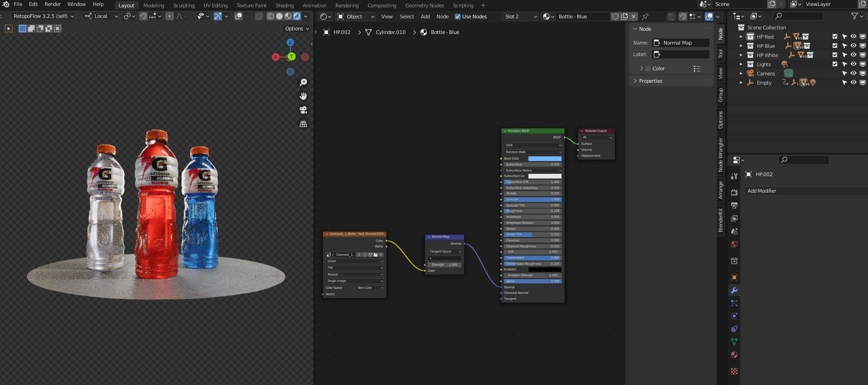
Task: Expand the Lights collection
Action: click(741, 64)
